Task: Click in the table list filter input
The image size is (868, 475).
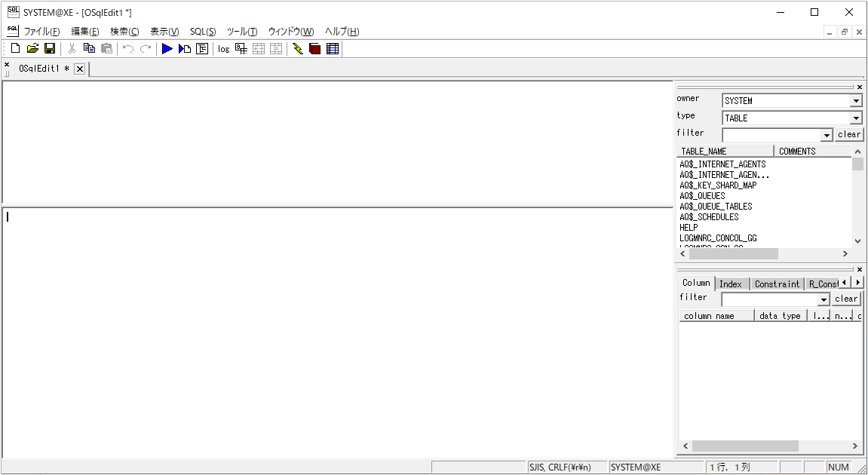Action: [771, 135]
